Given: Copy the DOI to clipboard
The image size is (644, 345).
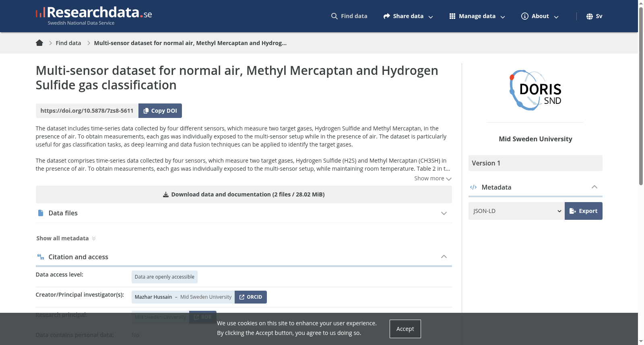Looking at the screenshot, I should [x=160, y=111].
